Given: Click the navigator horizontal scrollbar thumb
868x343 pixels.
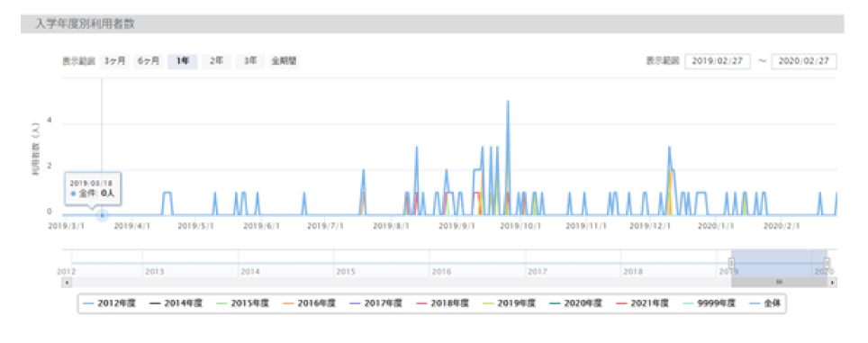Looking at the screenshot, I should pyautogui.click(x=780, y=282).
